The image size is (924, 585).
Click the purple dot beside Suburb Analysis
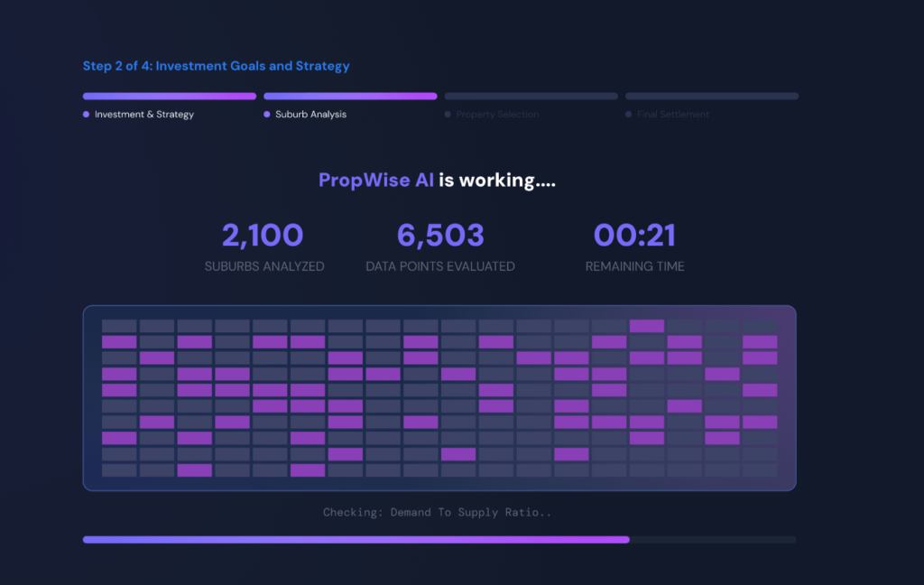click(267, 115)
